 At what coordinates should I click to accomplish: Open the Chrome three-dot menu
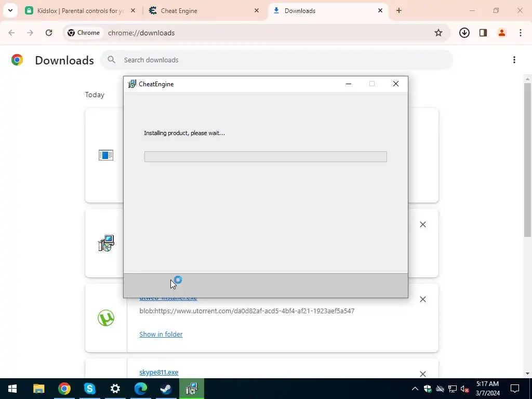(521, 33)
